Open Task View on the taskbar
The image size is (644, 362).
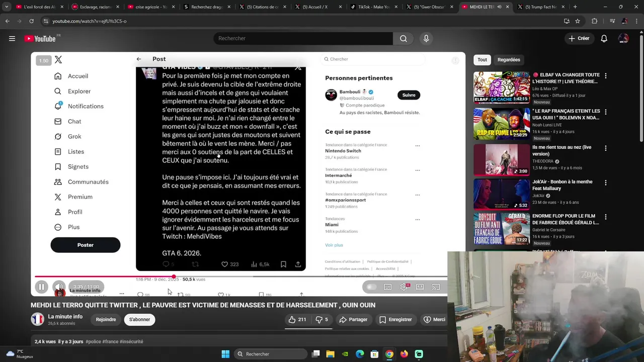[x=315, y=354]
